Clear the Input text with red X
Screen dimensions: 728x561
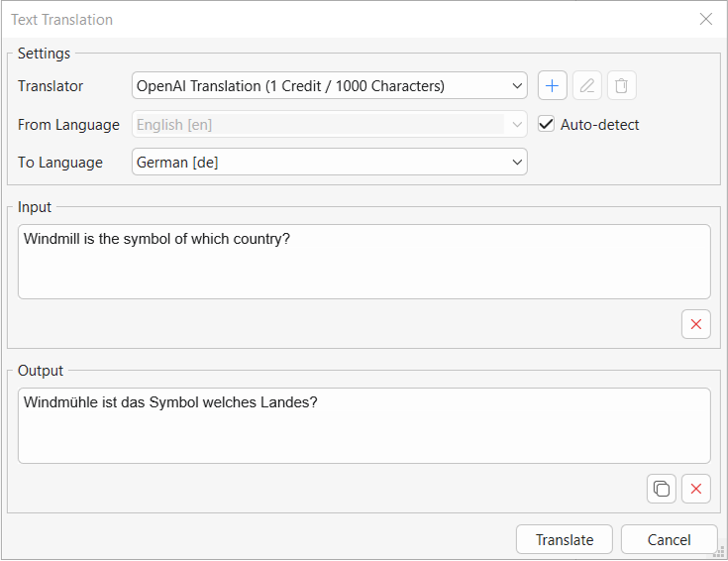pyautogui.click(x=696, y=324)
